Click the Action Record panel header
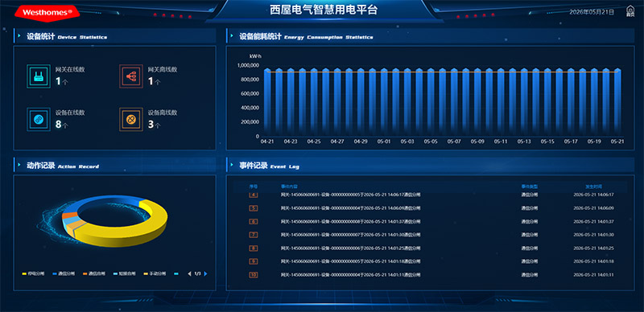The height and width of the screenshot is (312, 644). (114, 166)
